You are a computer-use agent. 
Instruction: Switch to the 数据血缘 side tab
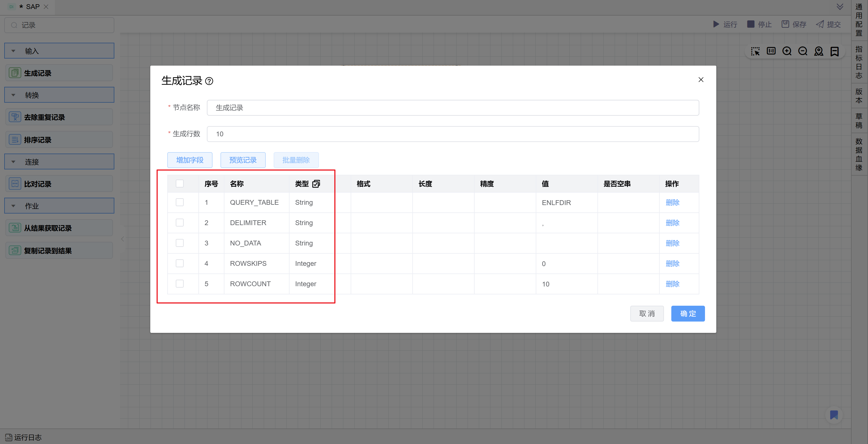pyautogui.click(x=859, y=154)
